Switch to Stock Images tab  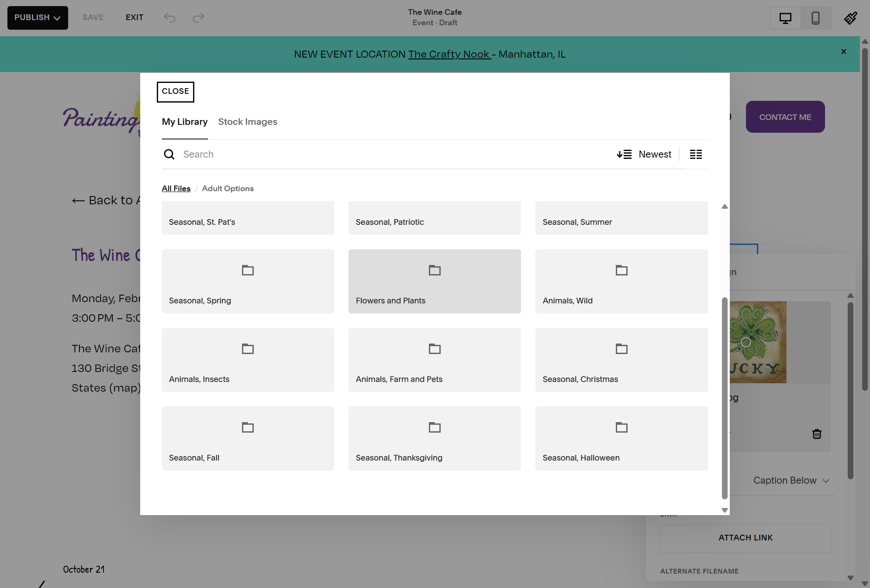[x=248, y=122]
